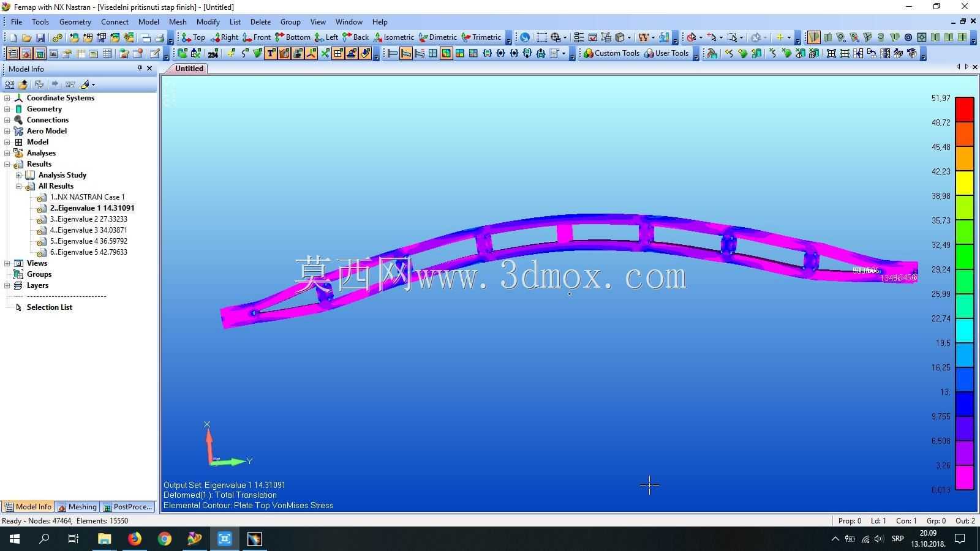Switch to the Meshing pane tab
980x551 pixels.
click(77, 507)
